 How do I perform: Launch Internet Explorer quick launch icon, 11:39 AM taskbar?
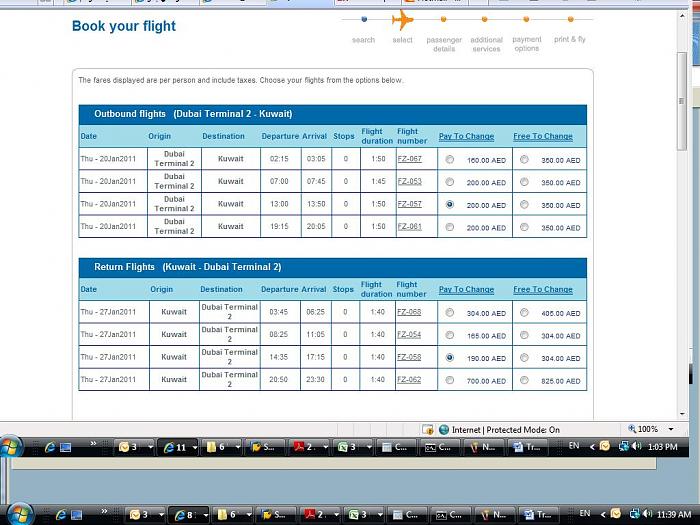[61, 515]
